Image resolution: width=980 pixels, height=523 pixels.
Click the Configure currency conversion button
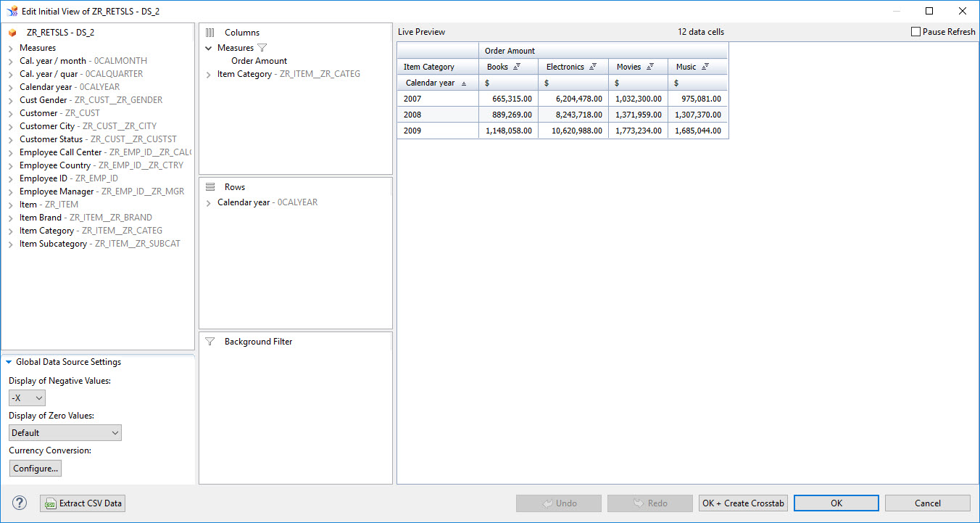pos(36,469)
